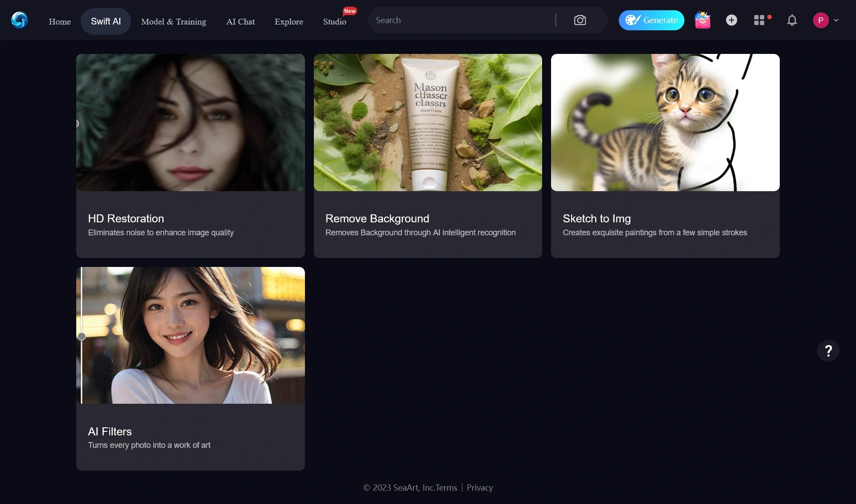Click the notification bell icon
Image resolution: width=856 pixels, height=504 pixels.
pos(792,20)
